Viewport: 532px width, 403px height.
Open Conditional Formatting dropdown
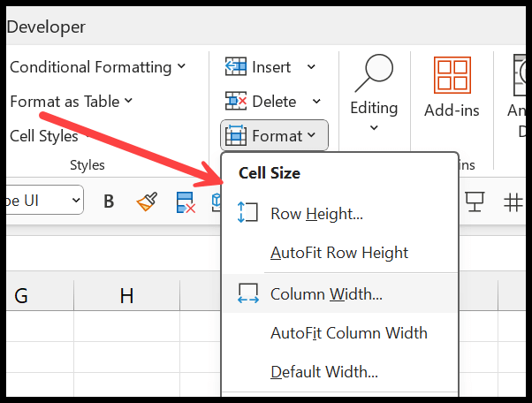97,67
